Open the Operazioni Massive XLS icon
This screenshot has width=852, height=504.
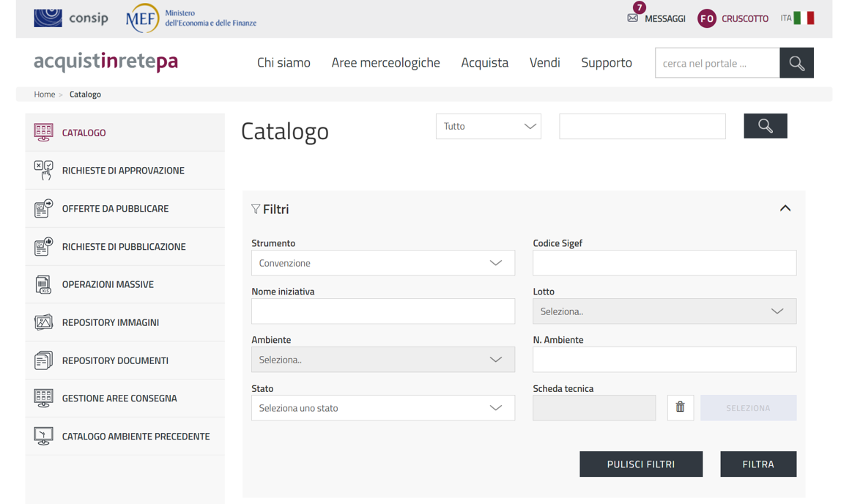click(x=43, y=284)
